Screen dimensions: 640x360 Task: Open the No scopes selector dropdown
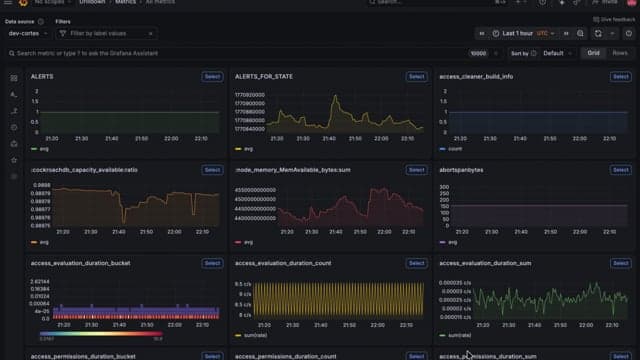(x=52, y=2)
